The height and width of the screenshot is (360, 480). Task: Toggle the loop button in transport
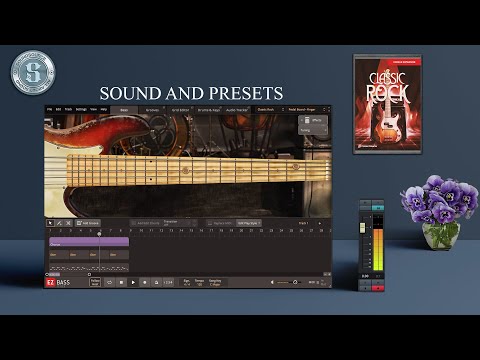[x=109, y=282]
